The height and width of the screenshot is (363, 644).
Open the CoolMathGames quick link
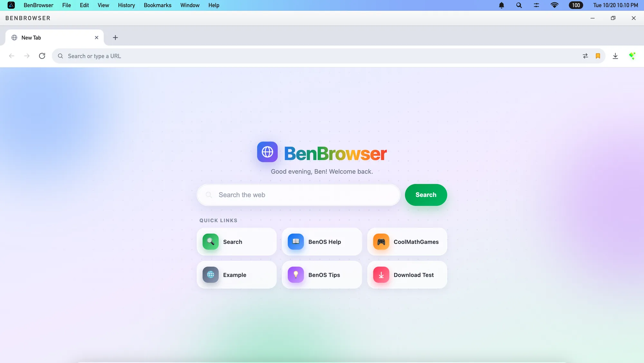407,242
